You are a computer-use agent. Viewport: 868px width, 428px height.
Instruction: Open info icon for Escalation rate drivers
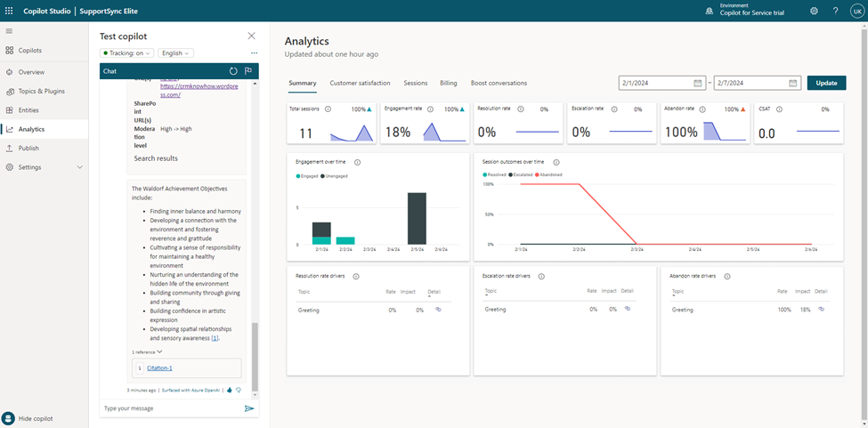click(541, 276)
